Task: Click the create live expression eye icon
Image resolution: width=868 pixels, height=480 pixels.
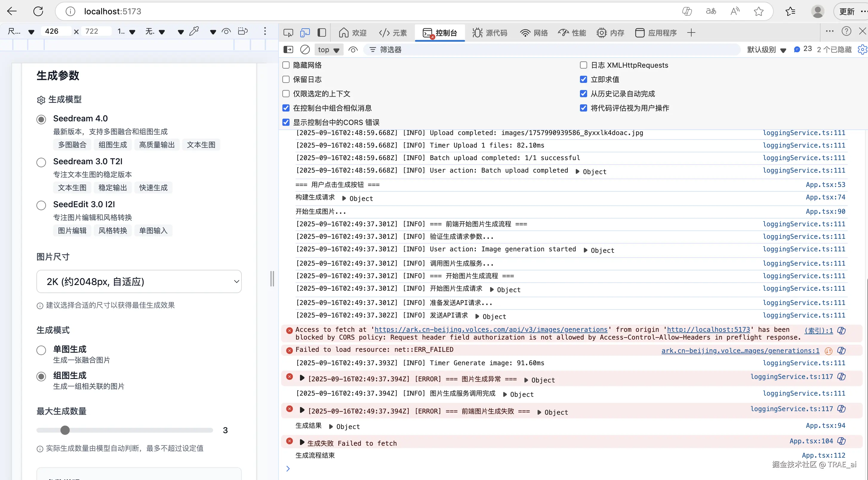Action: tap(353, 50)
